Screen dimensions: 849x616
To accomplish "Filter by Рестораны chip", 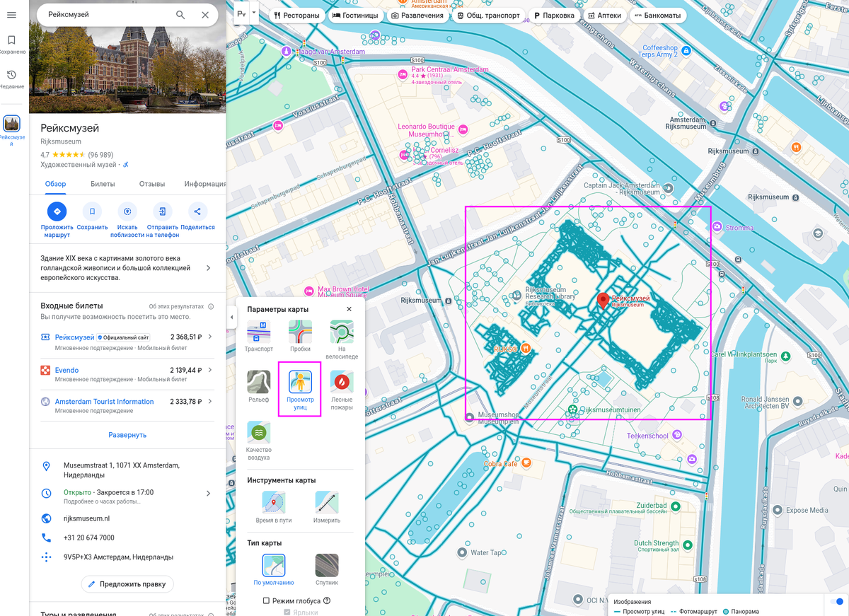I will (x=296, y=15).
